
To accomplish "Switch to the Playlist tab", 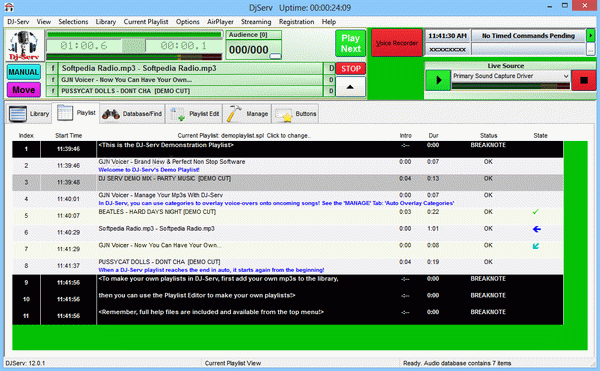I will (77, 113).
